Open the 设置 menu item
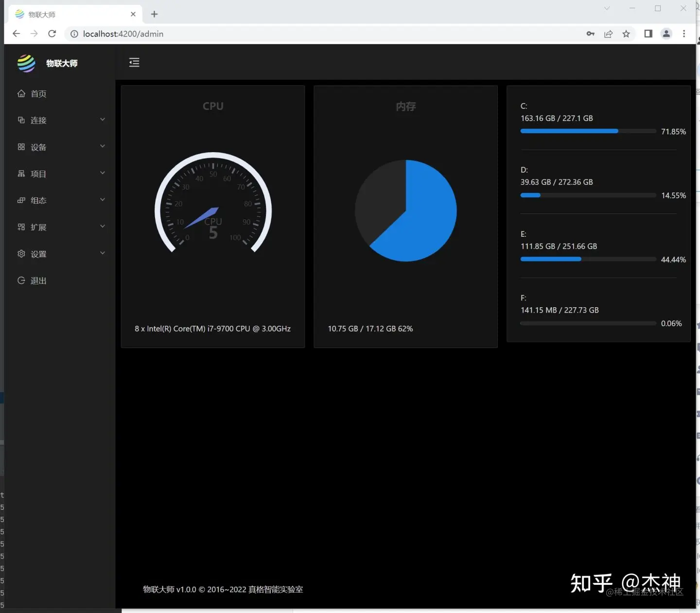 pos(60,254)
